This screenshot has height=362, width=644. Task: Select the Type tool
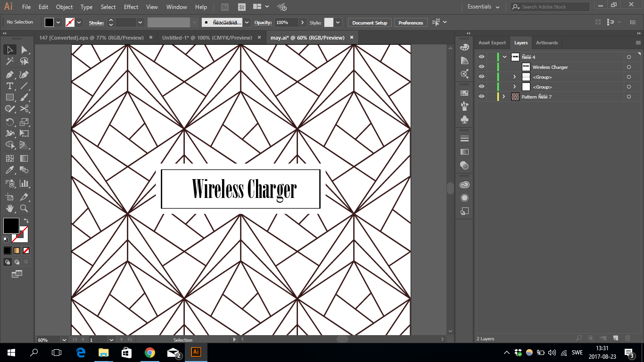point(10,86)
